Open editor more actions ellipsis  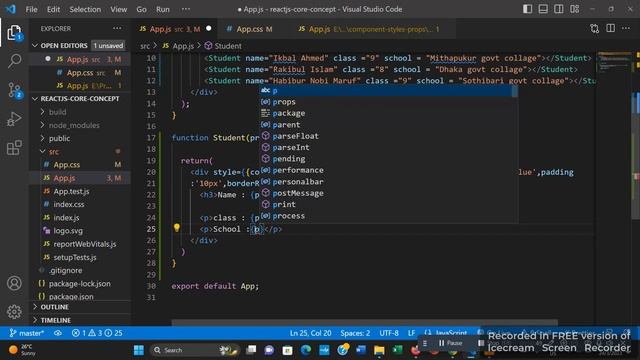pos(626,28)
